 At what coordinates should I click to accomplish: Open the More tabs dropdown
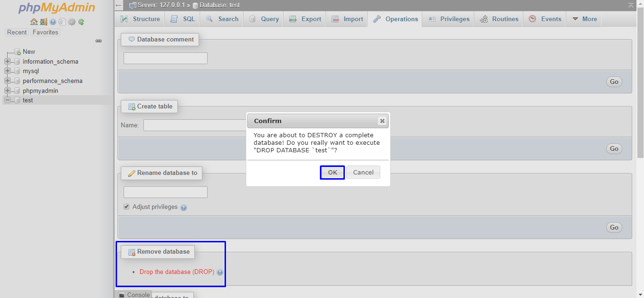(x=584, y=19)
